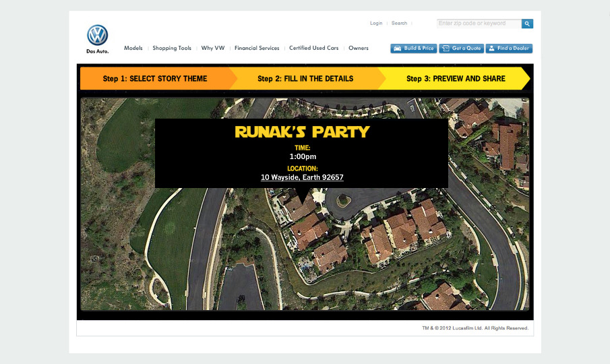Click the Lucasfilm copyright notice

coord(475,328)
